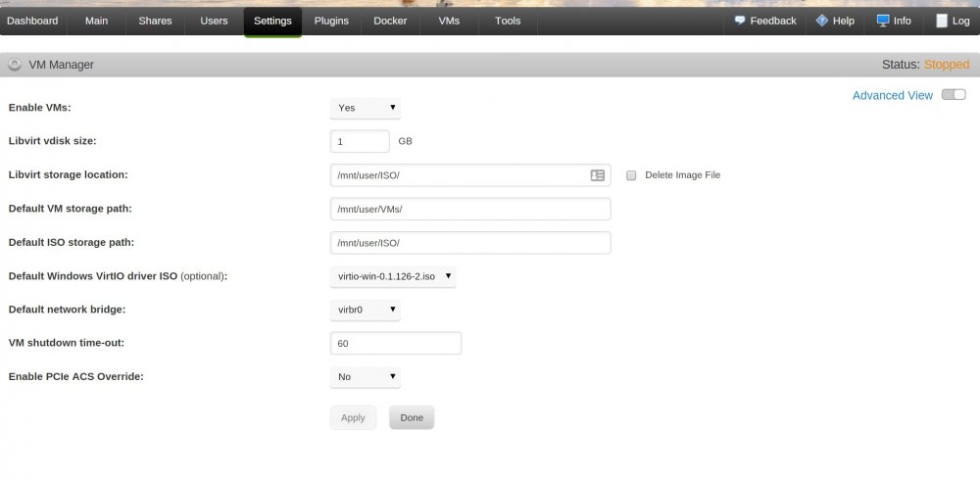Open the Shares tab
This screenshot has height=481, width=980.
(155, 21)
